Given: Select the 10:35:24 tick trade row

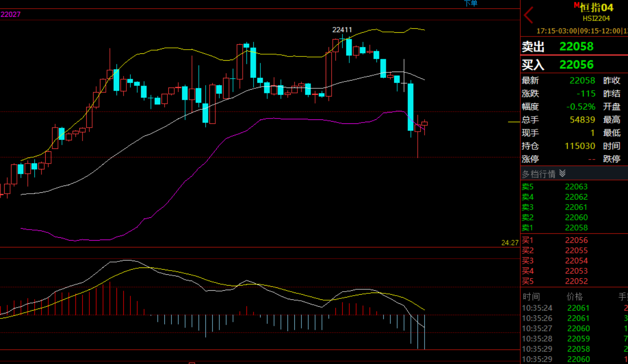Looking at the screenshot, I should pos(574,308).
